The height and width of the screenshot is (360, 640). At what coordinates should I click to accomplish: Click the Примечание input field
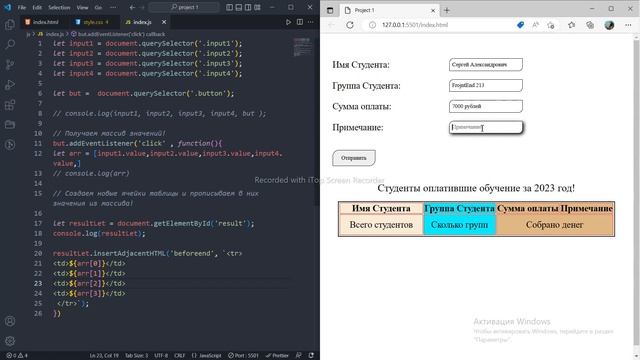click(x=486, y=127)
